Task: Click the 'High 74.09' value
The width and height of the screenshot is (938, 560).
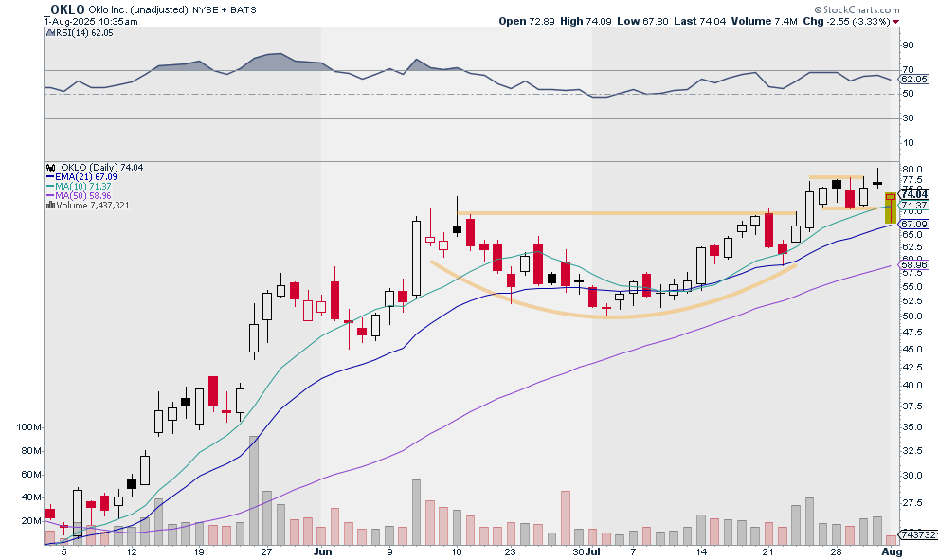Action: coord(586,21)
